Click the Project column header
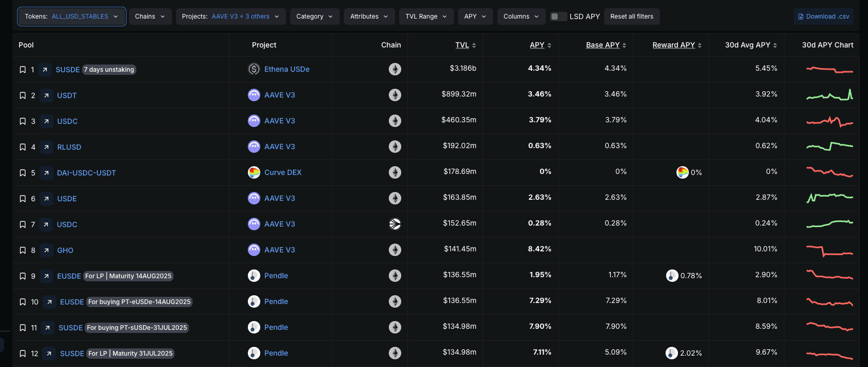This screenshot has height=367, width=868. point(264,45)
